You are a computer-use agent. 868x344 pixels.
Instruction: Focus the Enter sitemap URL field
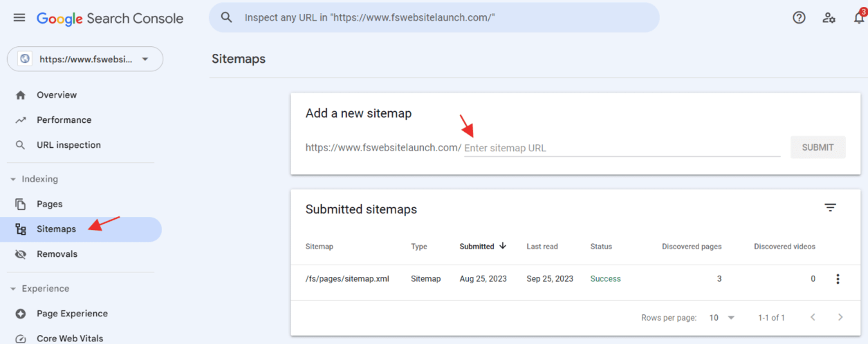pyautogui.click(x=622, y=148)
